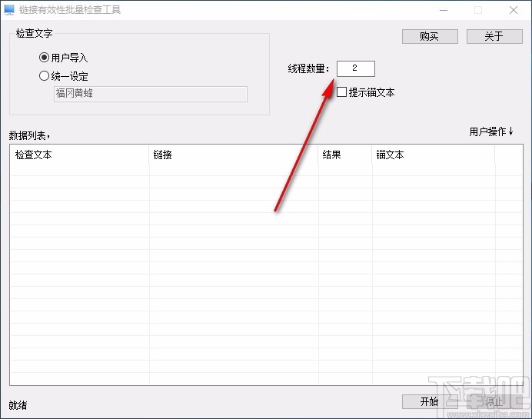
Task: Click the 结果 column header
Action: (345, 155)
